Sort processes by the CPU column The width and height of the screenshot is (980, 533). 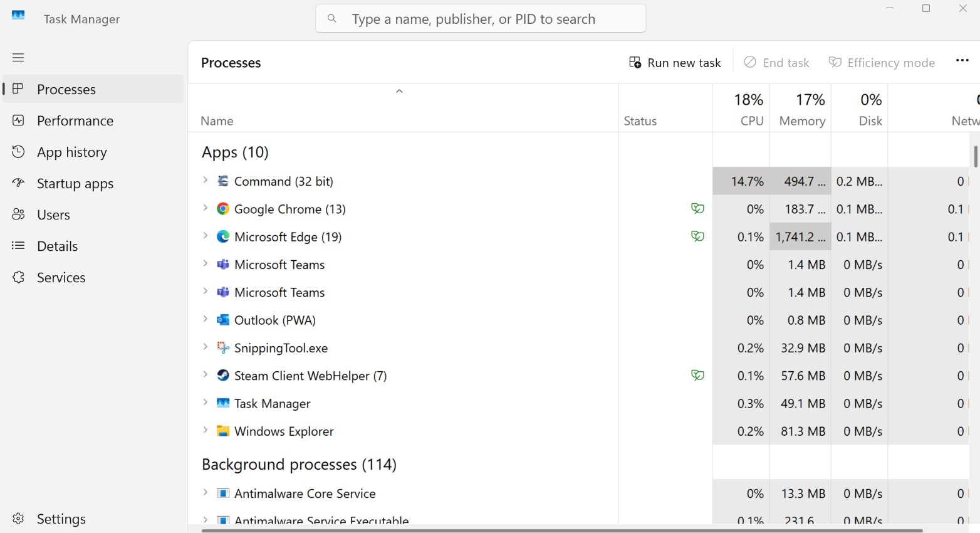click(741, 108)
